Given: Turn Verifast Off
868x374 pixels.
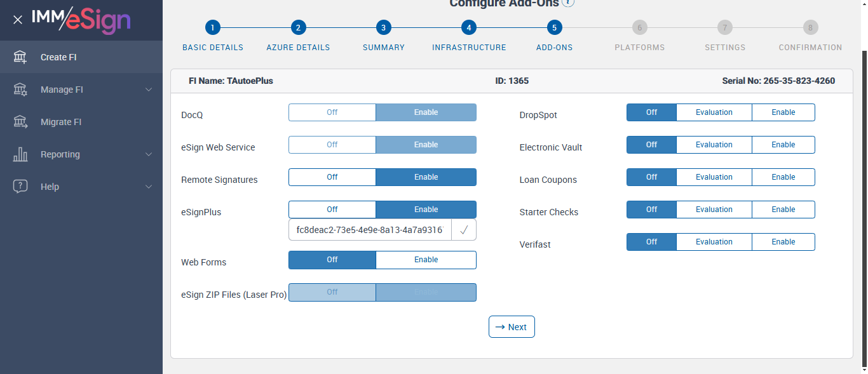Looking at the screenshot, I should 652,242.
